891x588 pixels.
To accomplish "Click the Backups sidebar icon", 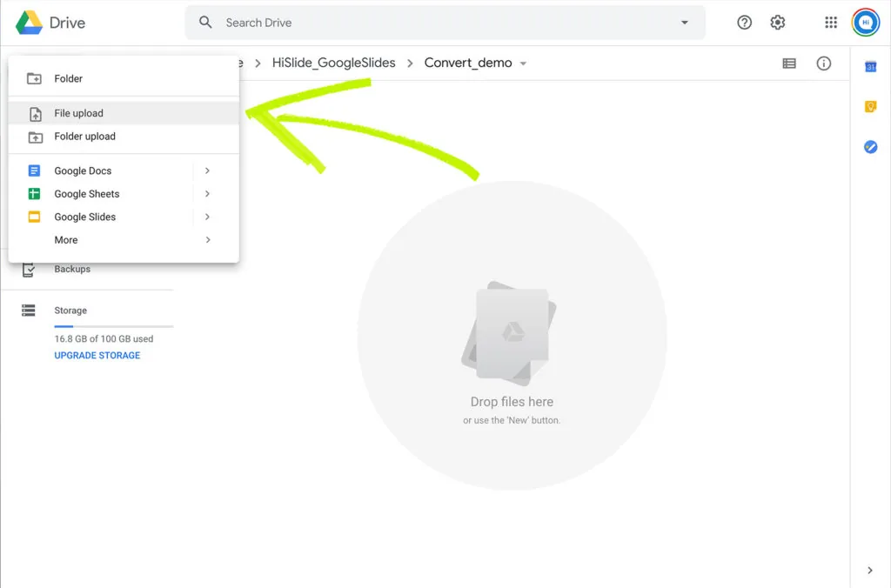I will click(29, 270).
